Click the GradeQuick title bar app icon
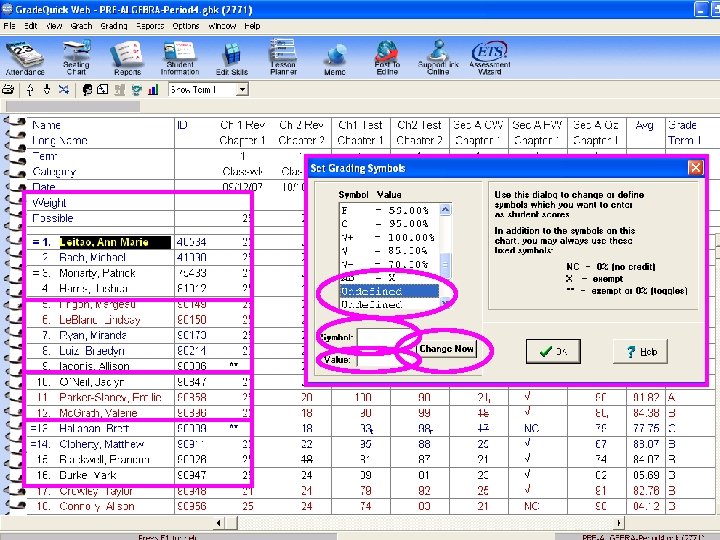This screenshot has width=720, height=540. tap(6, 9)
